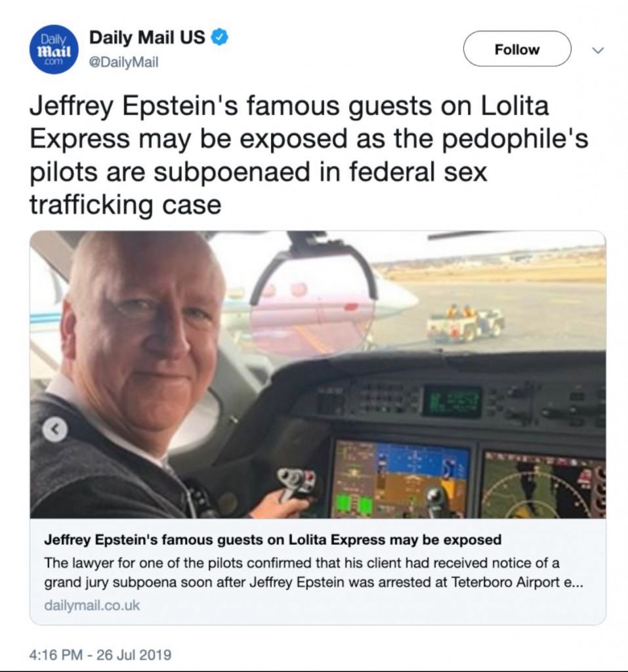The width and height of the screenshot is (628, 672).
Task: Click the green autopilot panel display
Action: 452,401
